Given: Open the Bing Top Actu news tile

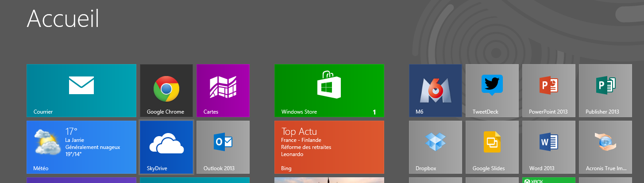Looking at the screenshot, I should tap(329, 147).
